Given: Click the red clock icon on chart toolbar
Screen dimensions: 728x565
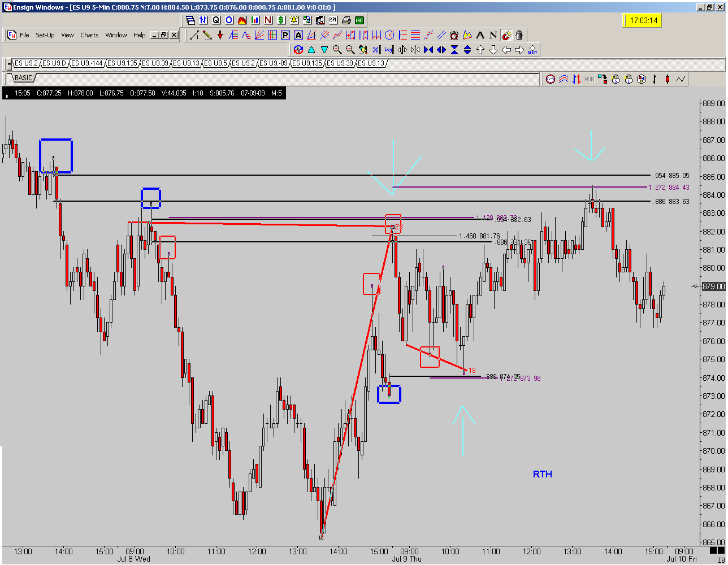Looking at the screenshot, I should (x=551, y=79).
